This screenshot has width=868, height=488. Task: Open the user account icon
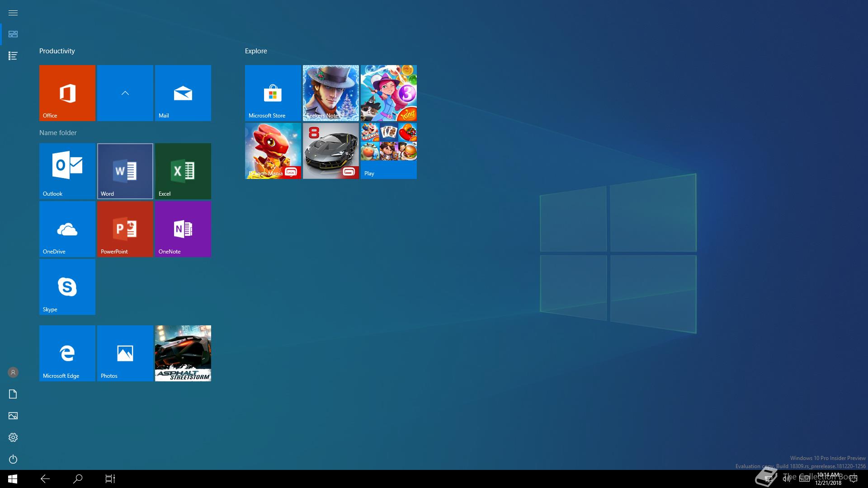point(13,372)
